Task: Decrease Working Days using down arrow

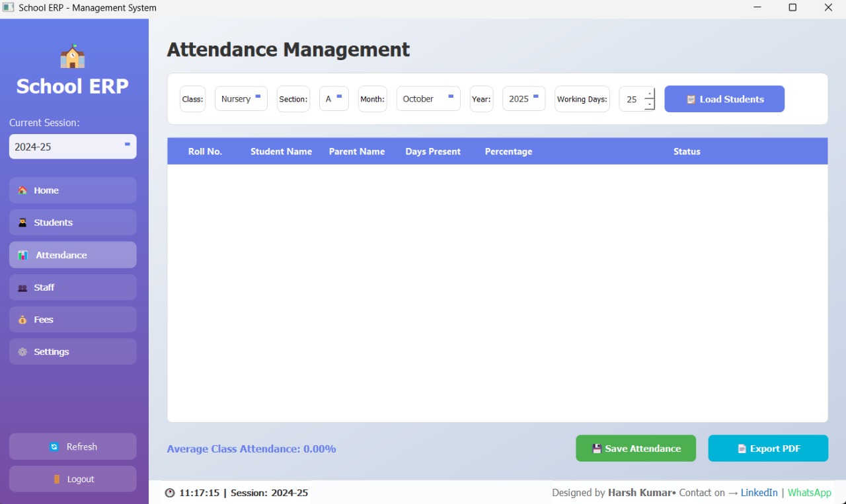Action: point(649,104)
